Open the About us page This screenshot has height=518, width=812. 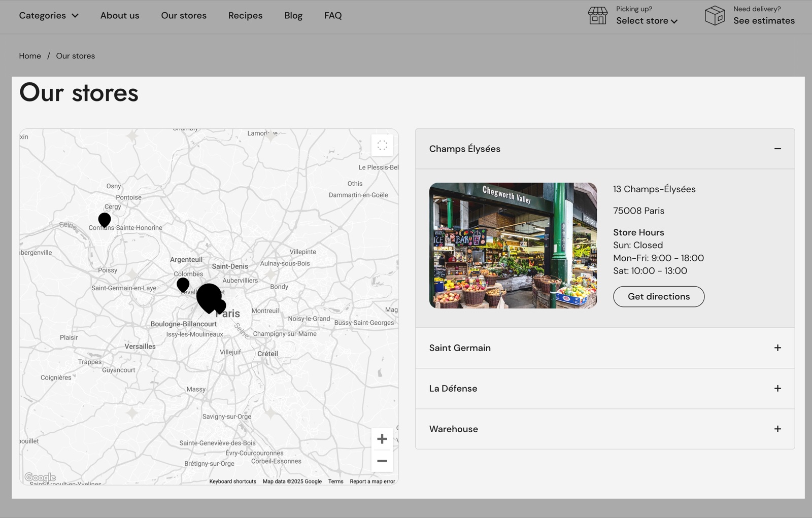tap(120, 15)
